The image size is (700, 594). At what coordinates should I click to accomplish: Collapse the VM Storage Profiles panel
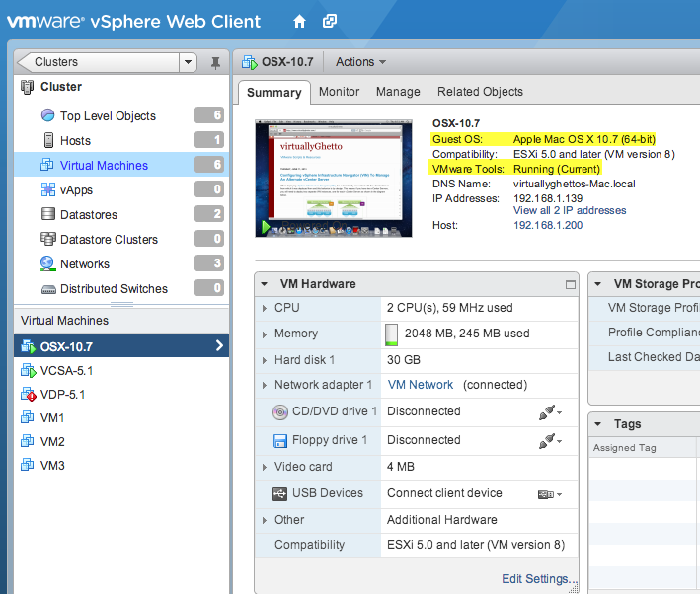pyautogui.click(x=597, y=284)
